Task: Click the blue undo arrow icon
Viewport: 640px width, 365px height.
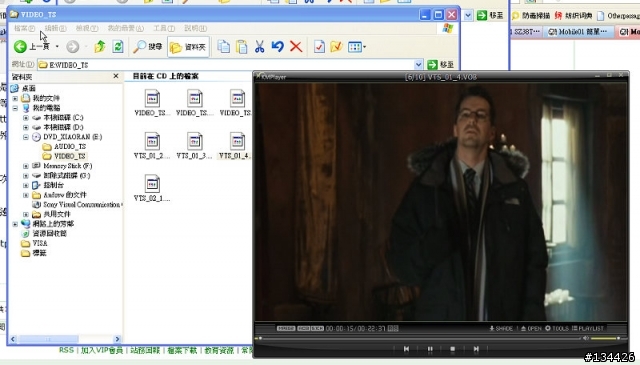Action: [278, 47]
